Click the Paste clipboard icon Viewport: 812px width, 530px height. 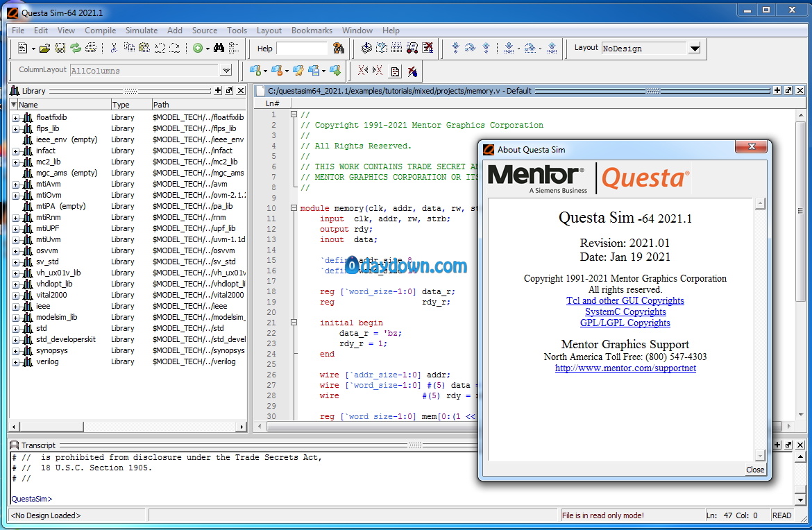click(x=144, y=48)
